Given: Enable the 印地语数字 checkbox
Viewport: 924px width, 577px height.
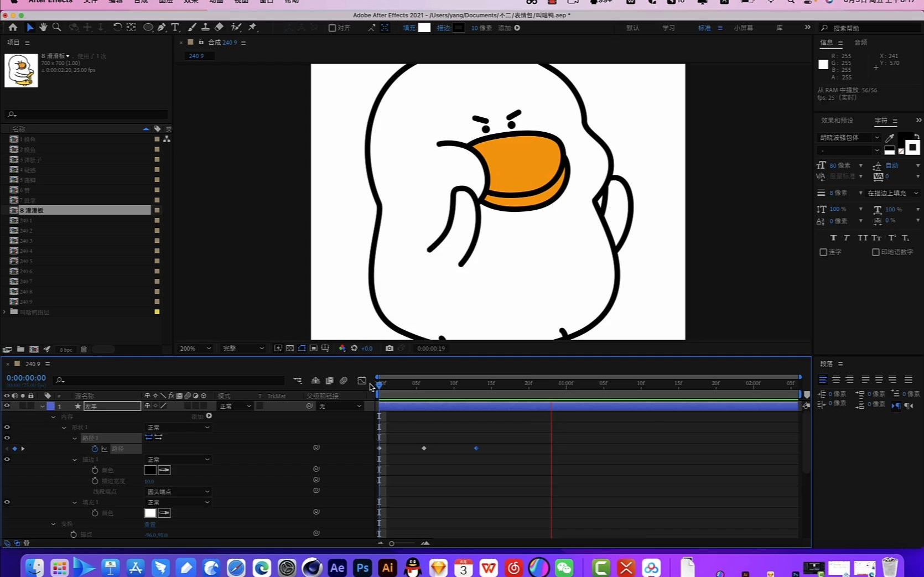Looking at the screenshot, I should pyautogui.click(x=876, y=252).
